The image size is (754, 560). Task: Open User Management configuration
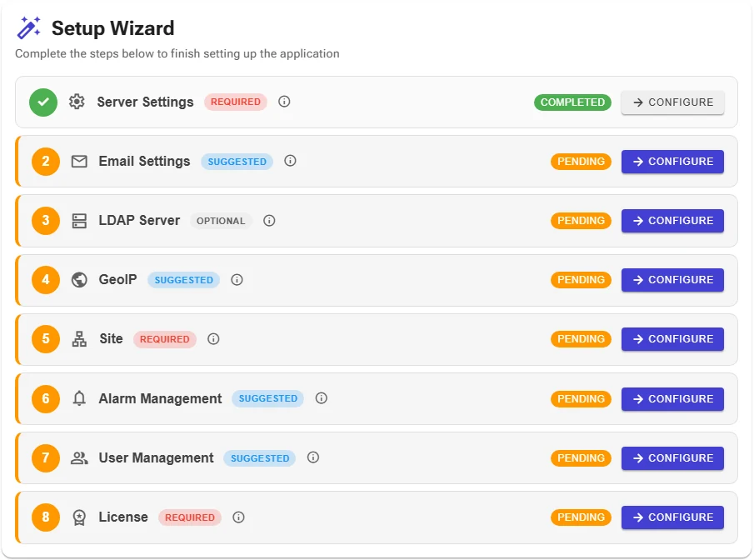(672, 458)
